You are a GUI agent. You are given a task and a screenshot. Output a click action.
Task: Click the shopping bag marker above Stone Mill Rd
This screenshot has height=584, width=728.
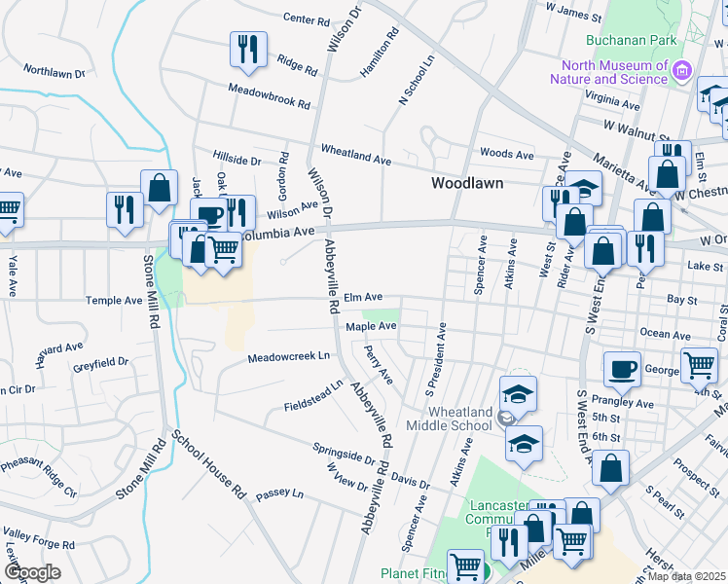click(x=160, y=190)
